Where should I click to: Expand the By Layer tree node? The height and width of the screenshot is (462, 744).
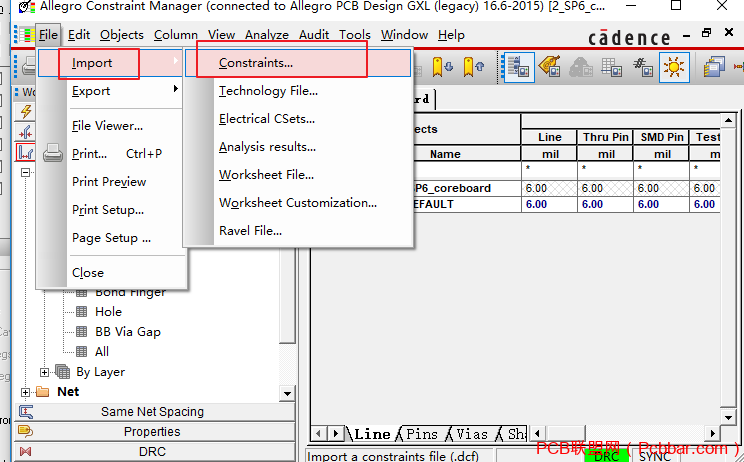pyautogui.click(x=44, y=372)
